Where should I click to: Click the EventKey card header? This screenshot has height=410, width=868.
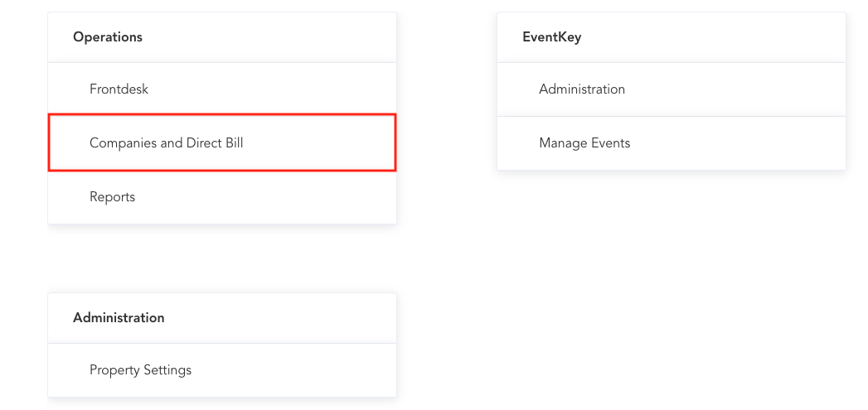(552, 37)
